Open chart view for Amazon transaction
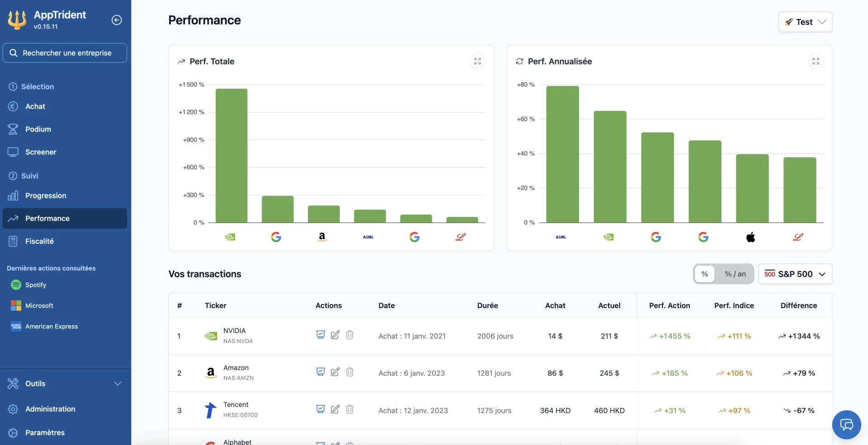868x445 pixels. coord(321,372)
